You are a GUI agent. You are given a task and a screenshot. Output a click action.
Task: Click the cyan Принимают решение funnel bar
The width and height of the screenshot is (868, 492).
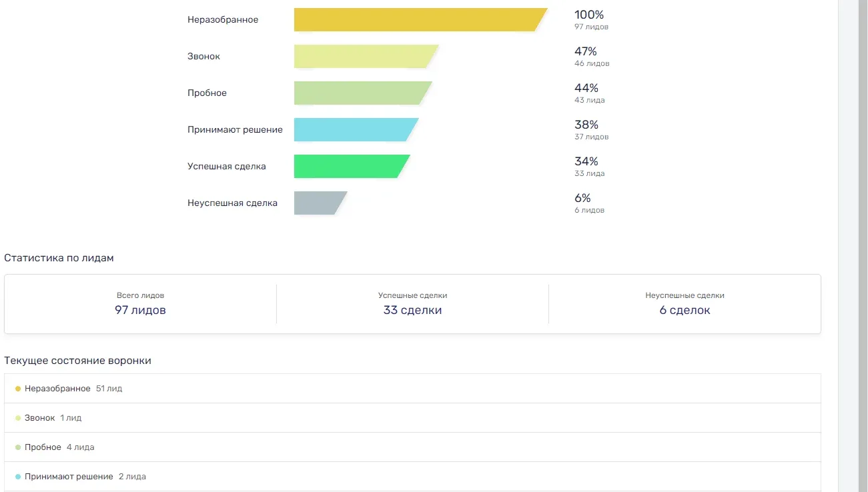[356, 130]
